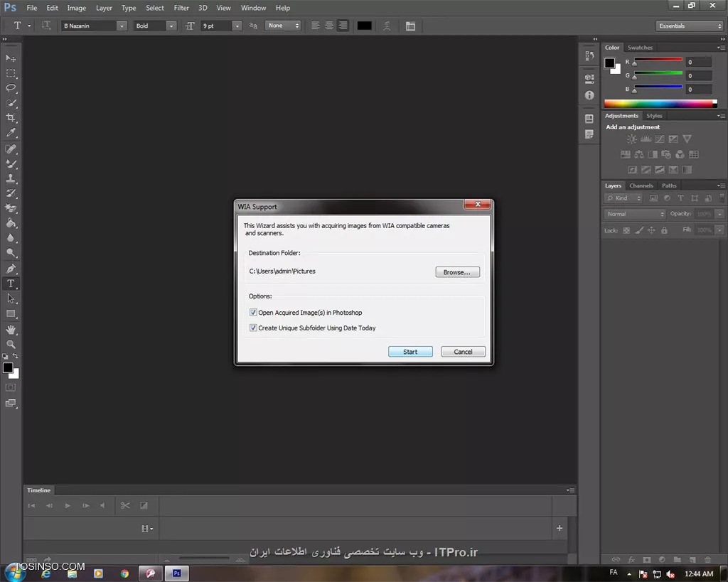The height and width of the screenshot is (582, 728).
Task: Select the Clone Stamp tool
Action: [11, 178]
